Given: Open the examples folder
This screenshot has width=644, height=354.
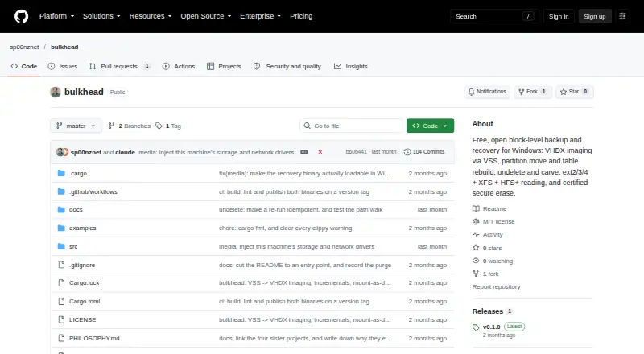Looking at the screenshot, I should tap(83, 228).
